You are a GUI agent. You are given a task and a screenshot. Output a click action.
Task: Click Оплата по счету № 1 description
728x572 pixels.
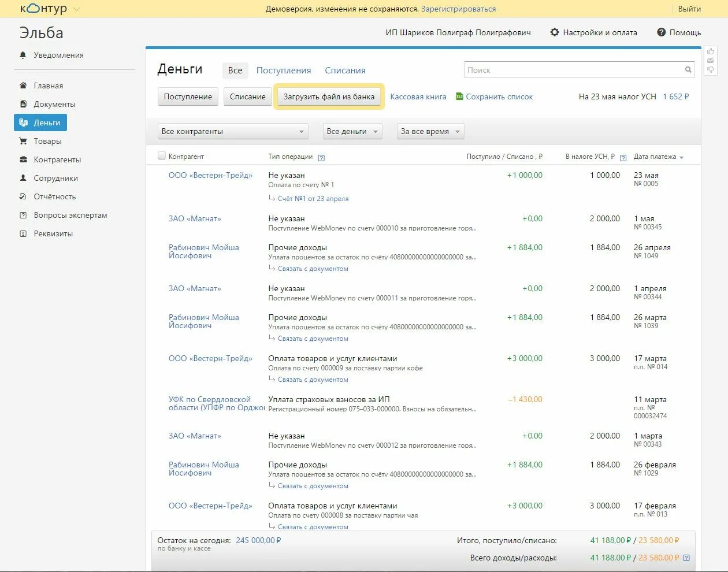click(x=301, y=185)
